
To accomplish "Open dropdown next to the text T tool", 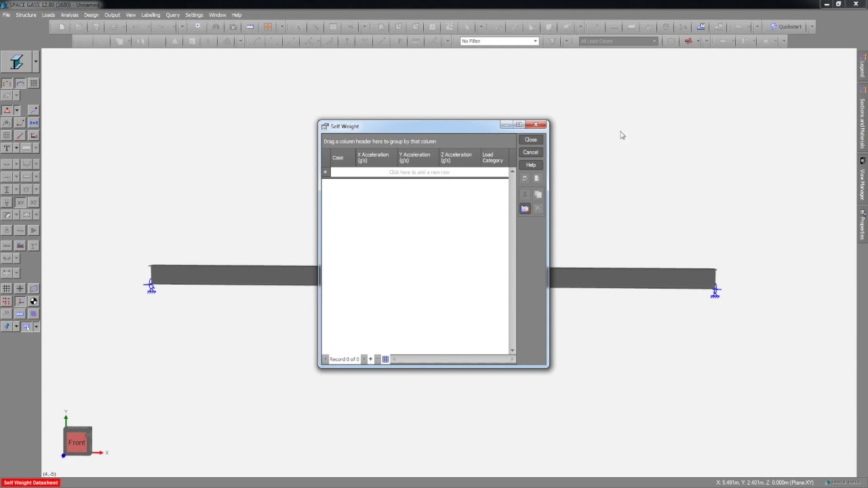I will pyautogui.click(x=16, y=148).
